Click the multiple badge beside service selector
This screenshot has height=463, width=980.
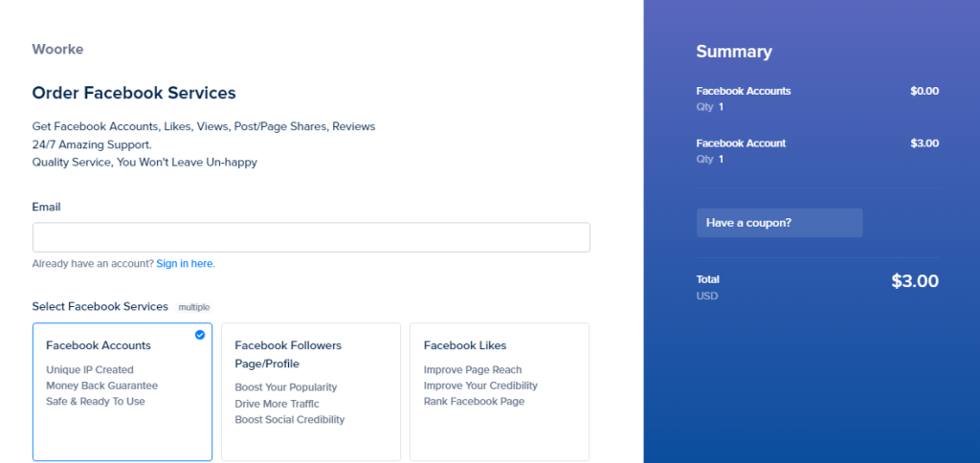click(193, 307)
